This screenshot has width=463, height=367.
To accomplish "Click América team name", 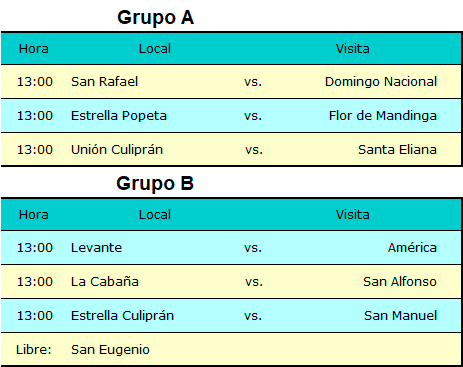I will 412,247.
